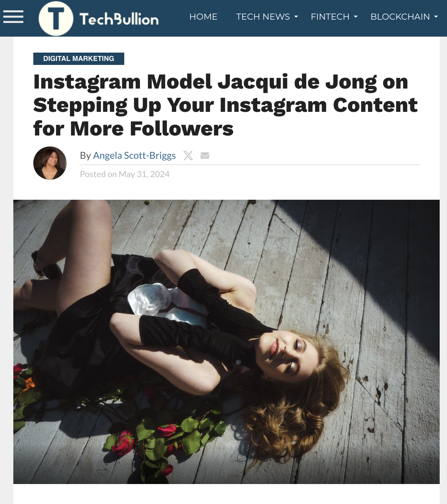This screenshot has width=447, height=504.
Task: Click the TechBullion round T logo
Action: [x=56, y=19]
